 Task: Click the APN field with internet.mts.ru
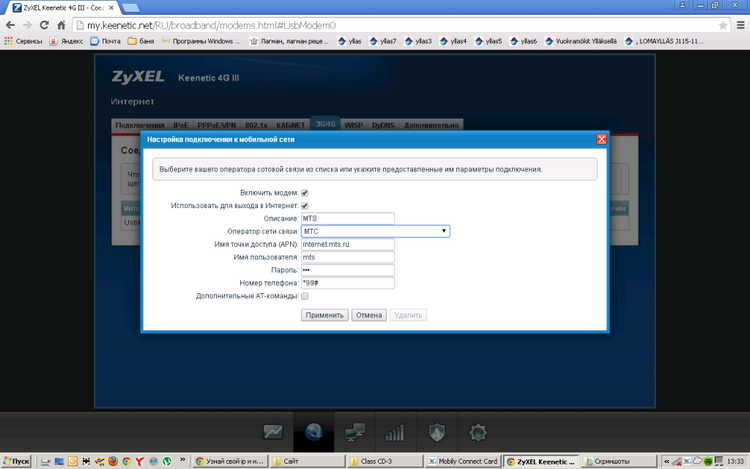pos(348,244)
